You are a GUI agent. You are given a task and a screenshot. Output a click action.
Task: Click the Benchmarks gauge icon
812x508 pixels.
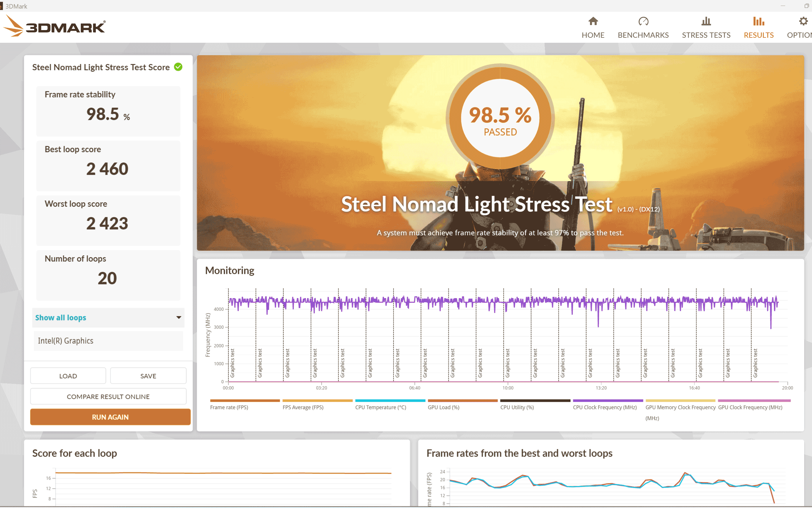tap(643, 22)
